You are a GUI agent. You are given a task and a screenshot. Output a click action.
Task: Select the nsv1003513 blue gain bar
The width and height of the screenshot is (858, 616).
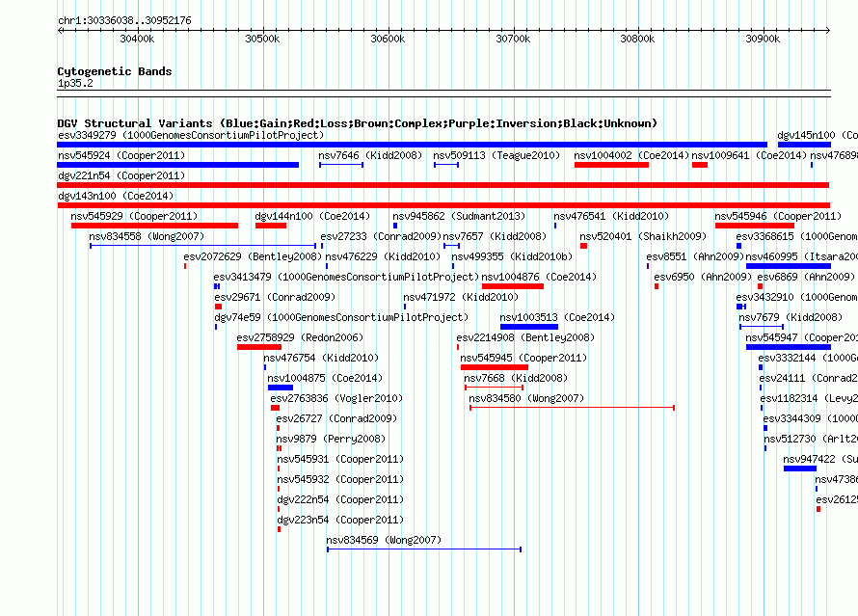(529, 327)
